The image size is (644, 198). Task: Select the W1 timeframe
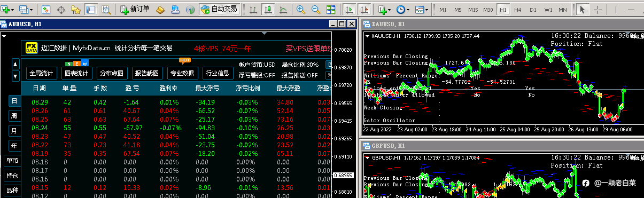tap(548, 10)
